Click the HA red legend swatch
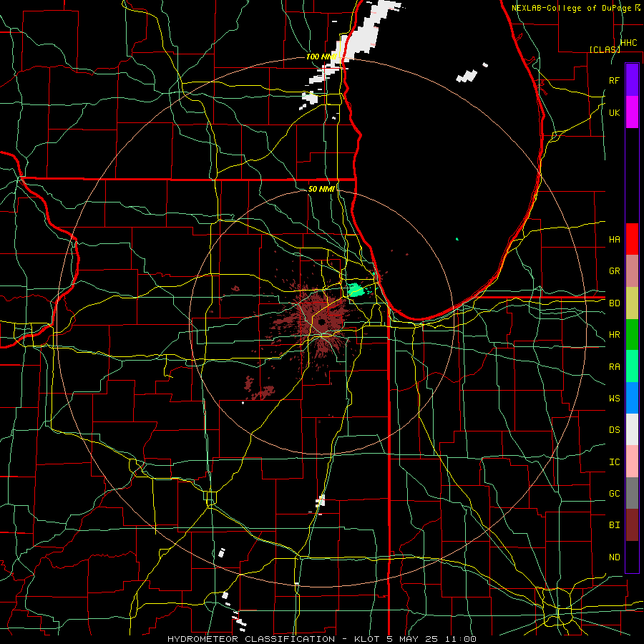The height and width of the screenshot is (644, 644). pos(632,239)
